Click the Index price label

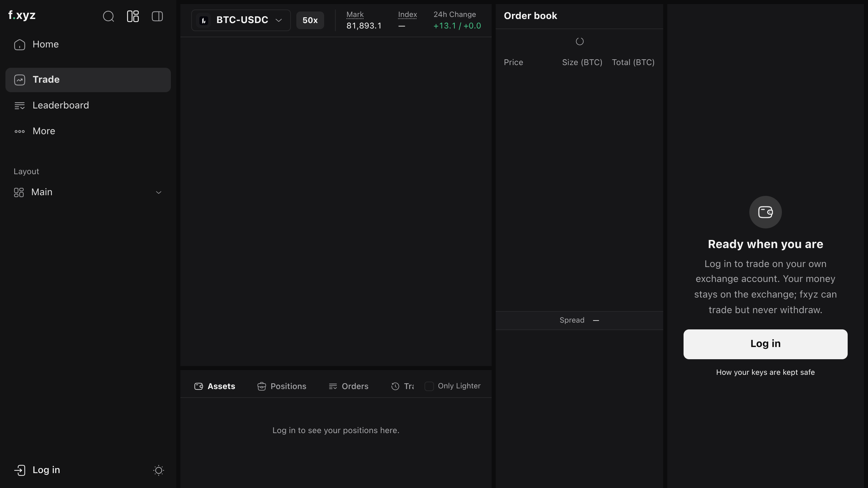(x=407, y=15)
